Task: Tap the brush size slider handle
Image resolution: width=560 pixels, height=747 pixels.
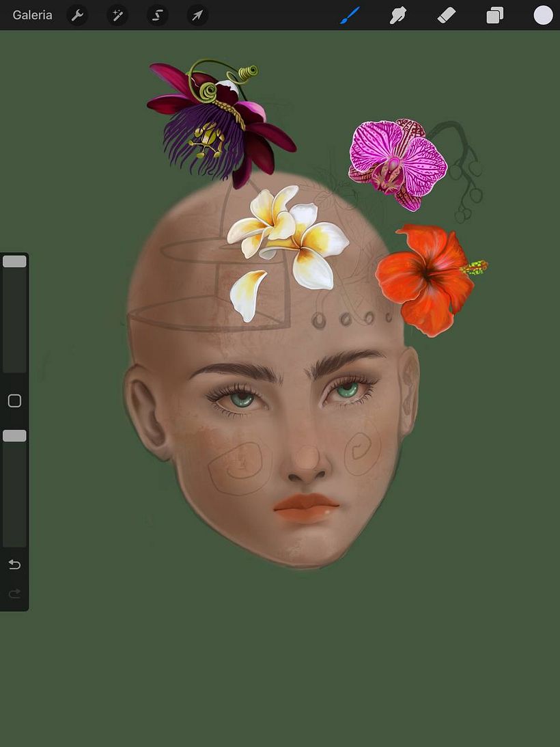Action: 14,260
